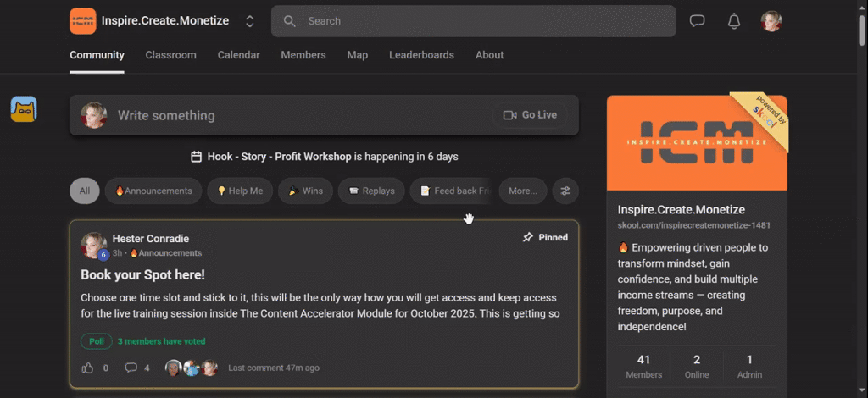868x398 pixels.
Task: Click the Go Live button
Action: 530,115
